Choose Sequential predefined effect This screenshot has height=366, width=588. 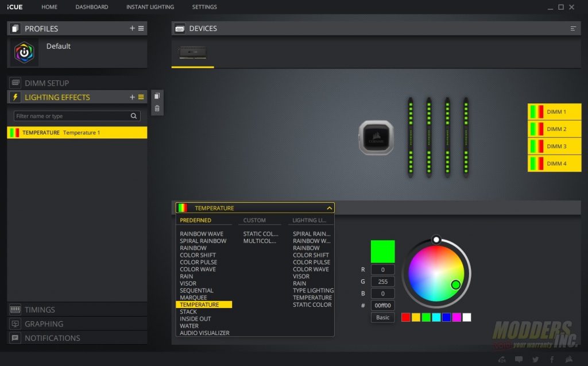[196, 291]
